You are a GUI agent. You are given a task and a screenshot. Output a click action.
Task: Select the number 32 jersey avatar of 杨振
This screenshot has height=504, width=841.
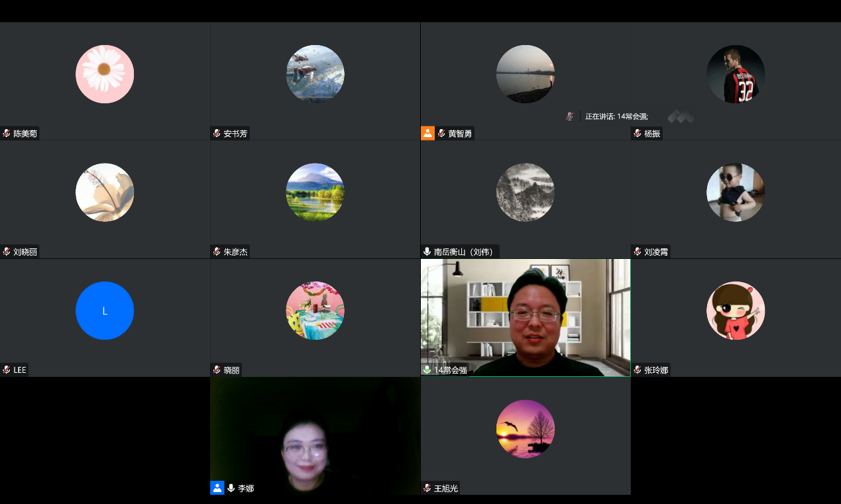(x=736, y=74)
